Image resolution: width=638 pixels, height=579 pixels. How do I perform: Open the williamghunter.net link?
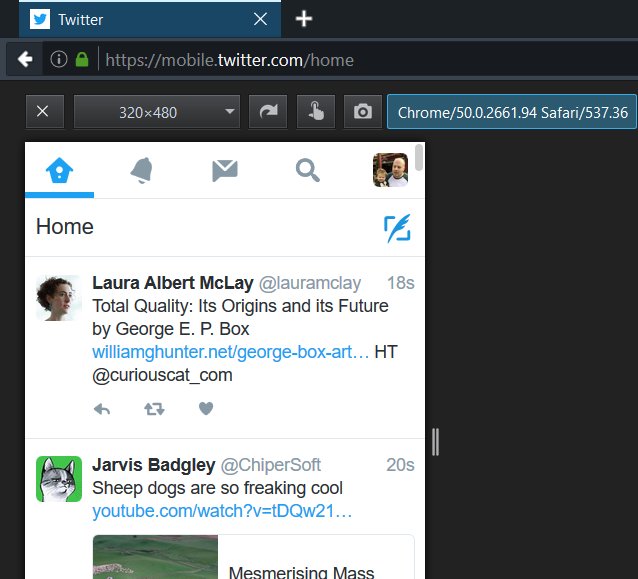click(x=230, y=352)
